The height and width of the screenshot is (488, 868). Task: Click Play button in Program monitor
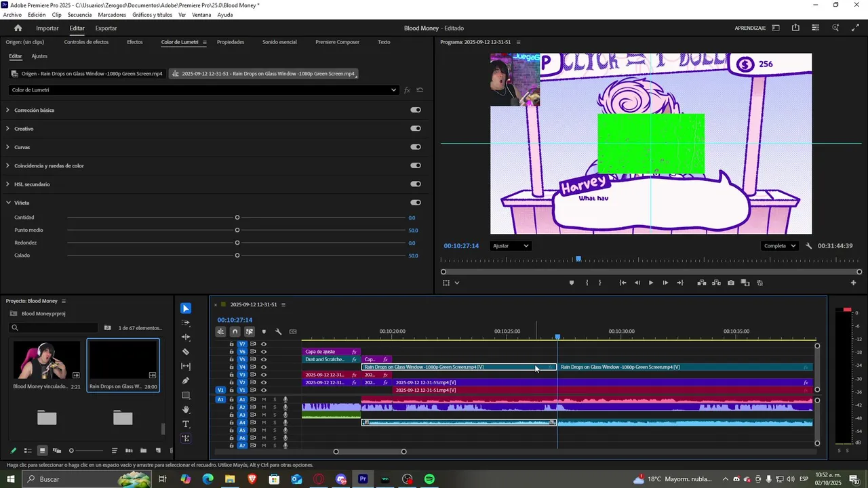(x=651, y=283)
